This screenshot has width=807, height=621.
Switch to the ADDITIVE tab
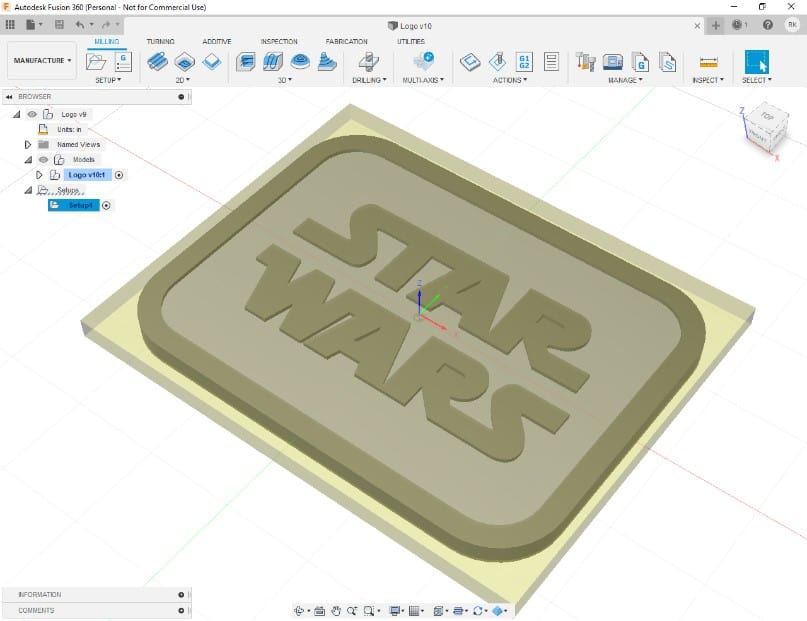217,41
